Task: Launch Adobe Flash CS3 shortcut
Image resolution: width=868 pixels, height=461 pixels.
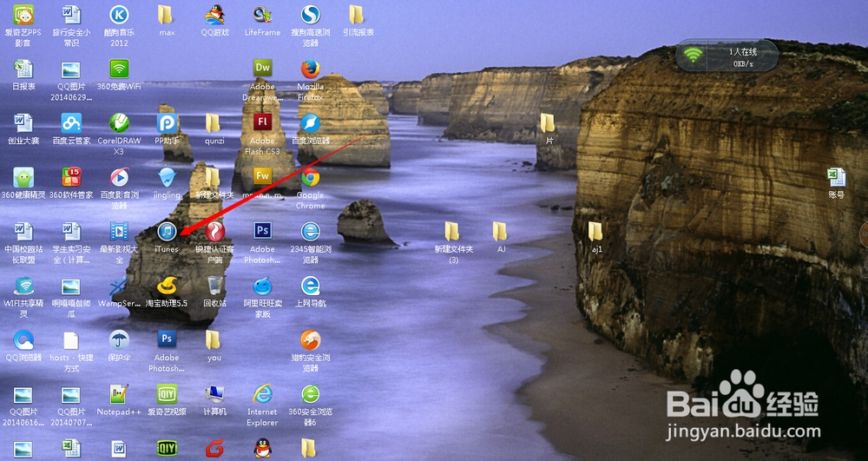Action: [x=262, y=122]
